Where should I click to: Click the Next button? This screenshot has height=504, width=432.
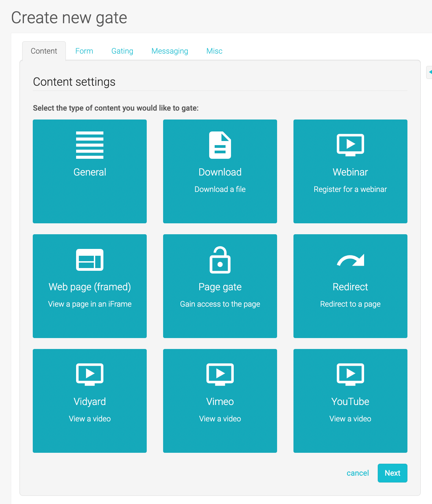[392, 473]
